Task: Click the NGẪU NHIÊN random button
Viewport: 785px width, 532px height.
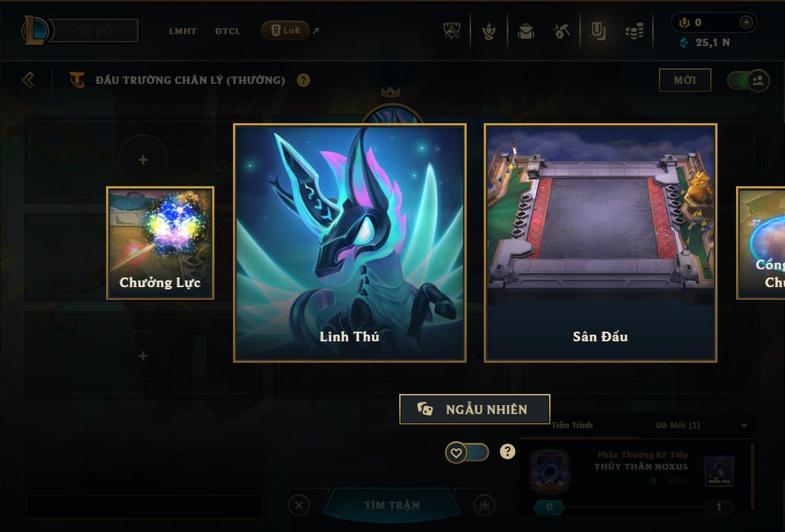Action: tap(475, 409)
